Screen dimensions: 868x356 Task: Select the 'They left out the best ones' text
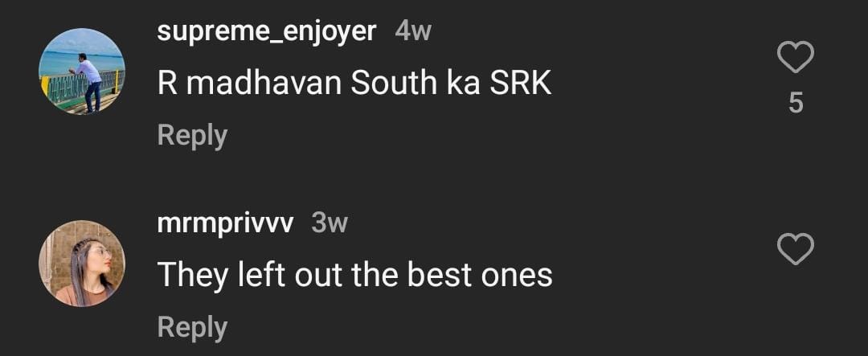(x=355, y=275)
